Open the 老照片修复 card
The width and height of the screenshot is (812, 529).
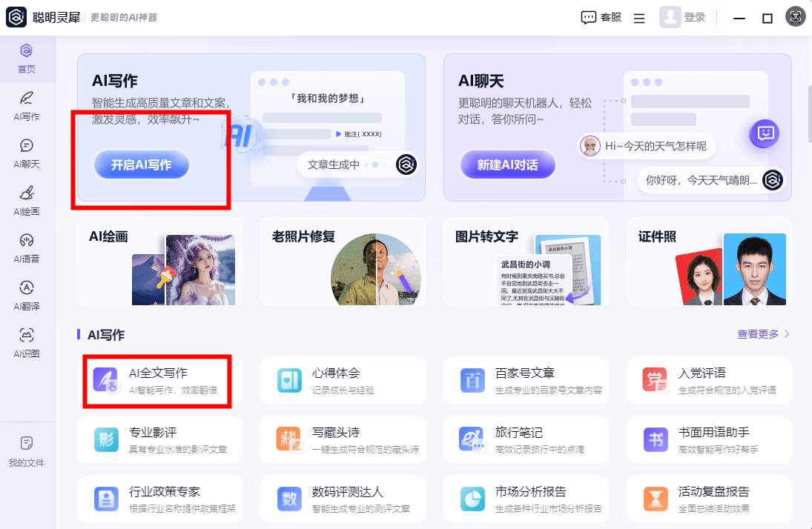tap(343, 261)
